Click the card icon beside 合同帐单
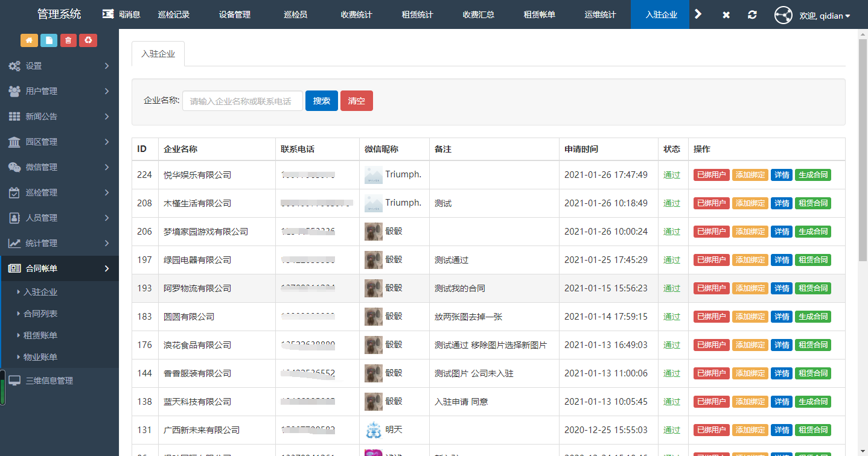The height and width of the screenshot is (456, 868). click(14, 268)
